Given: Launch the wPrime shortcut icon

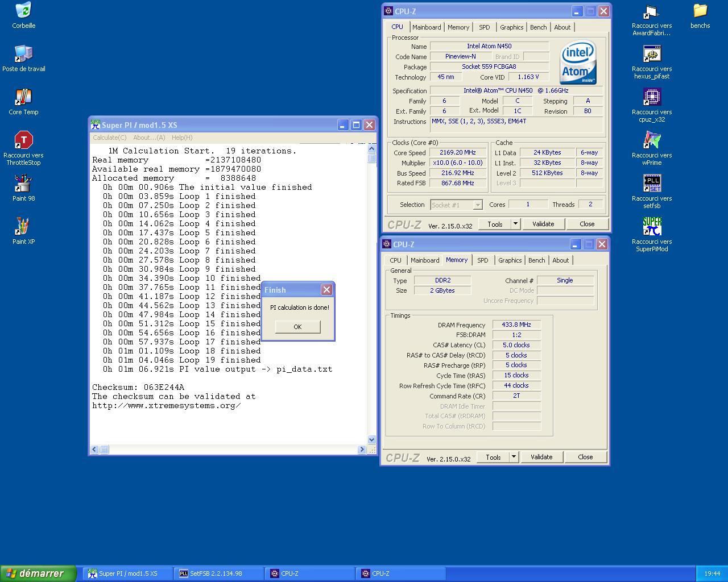Looking at the screenshot, I should pos(652,140).
